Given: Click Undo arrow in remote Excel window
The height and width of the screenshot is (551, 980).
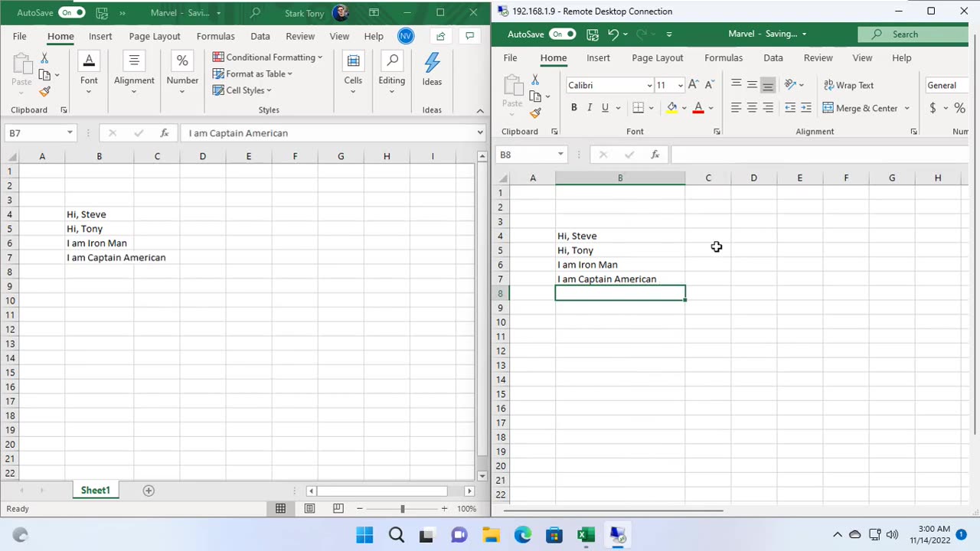Looking at the screenshot, I should point(612,34).
